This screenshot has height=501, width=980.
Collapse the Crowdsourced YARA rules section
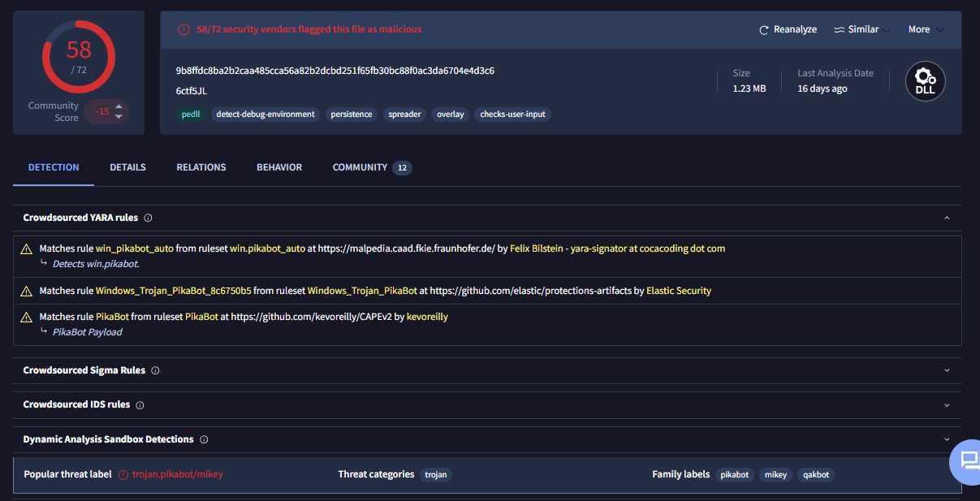coord(947,218)
